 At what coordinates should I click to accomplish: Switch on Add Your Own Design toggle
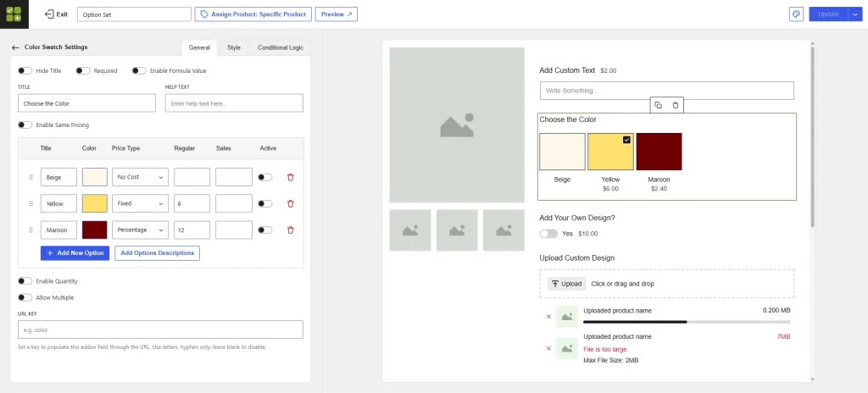548,234
